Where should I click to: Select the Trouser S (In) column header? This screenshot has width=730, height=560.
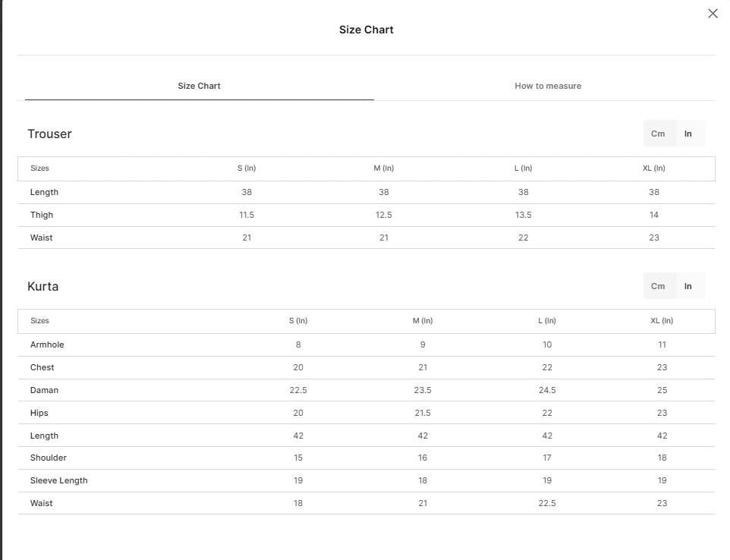click(247, 168)
